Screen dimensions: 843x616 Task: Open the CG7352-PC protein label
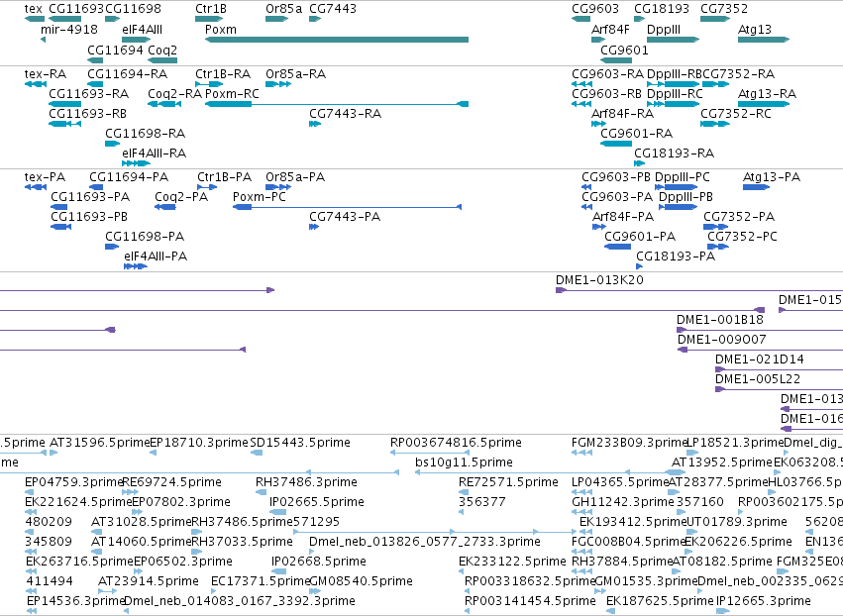click(x=743, y=237)
